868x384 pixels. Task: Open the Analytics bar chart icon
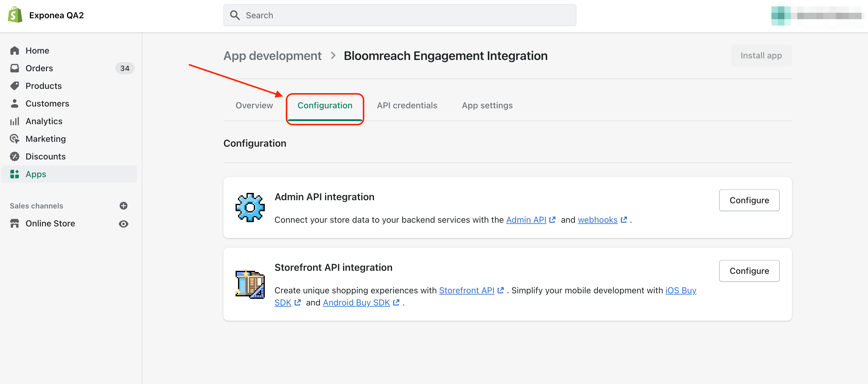(15, 121)
